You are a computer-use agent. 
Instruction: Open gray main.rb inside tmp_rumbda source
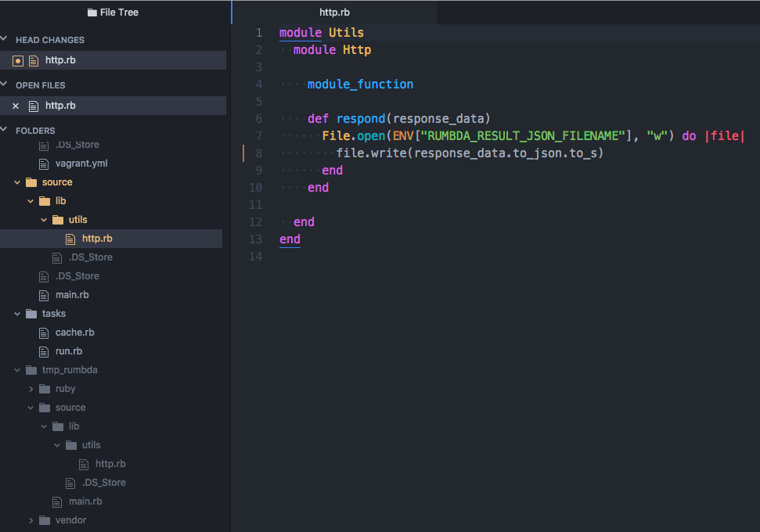[85, 501]
